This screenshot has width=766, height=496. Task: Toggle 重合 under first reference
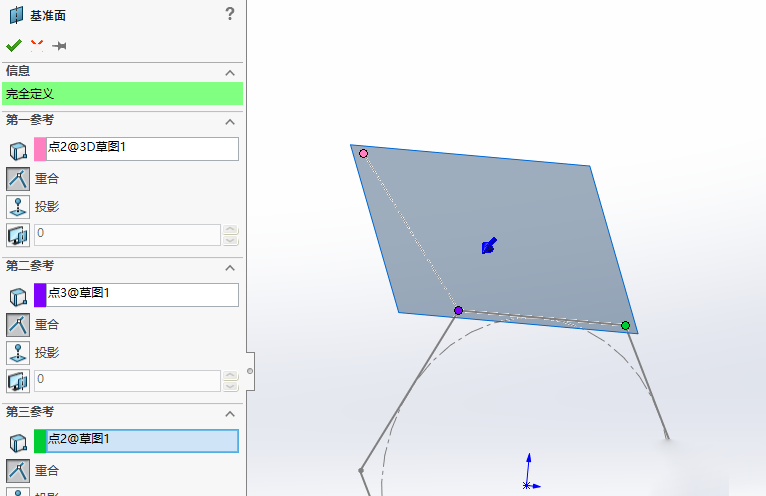[18, 179]
